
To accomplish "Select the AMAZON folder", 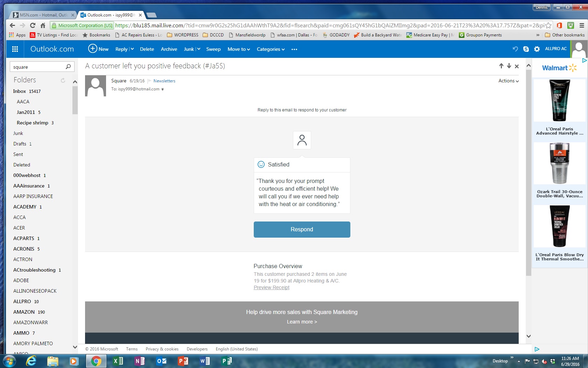I will [x=24, y=312].
